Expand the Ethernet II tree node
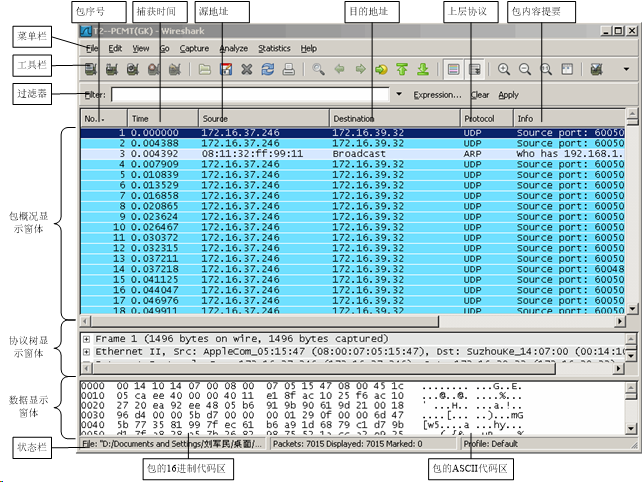Image resolution: width=642 pixels, height=482 pixels. (86, 352)
